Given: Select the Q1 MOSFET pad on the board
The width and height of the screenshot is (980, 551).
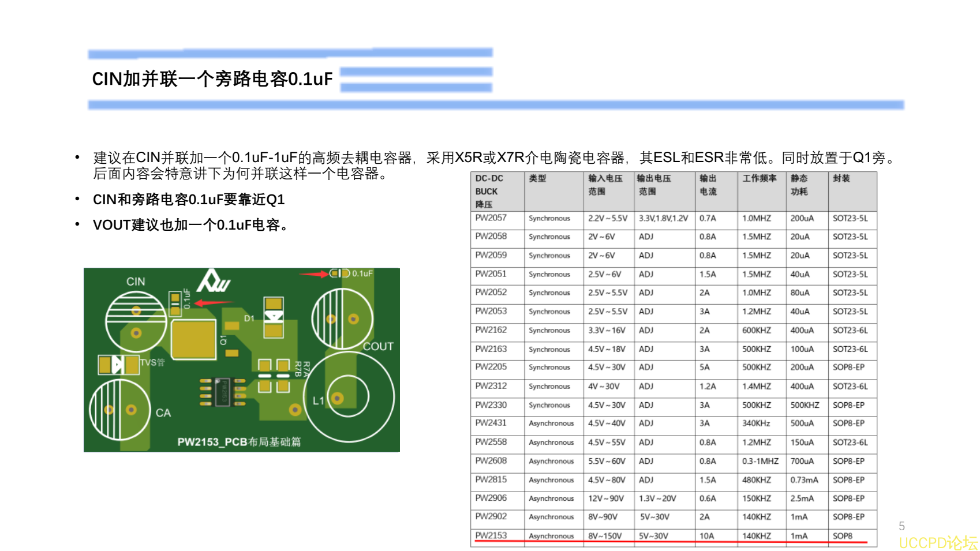Looking at the screenshot, I should click(194, 339).
